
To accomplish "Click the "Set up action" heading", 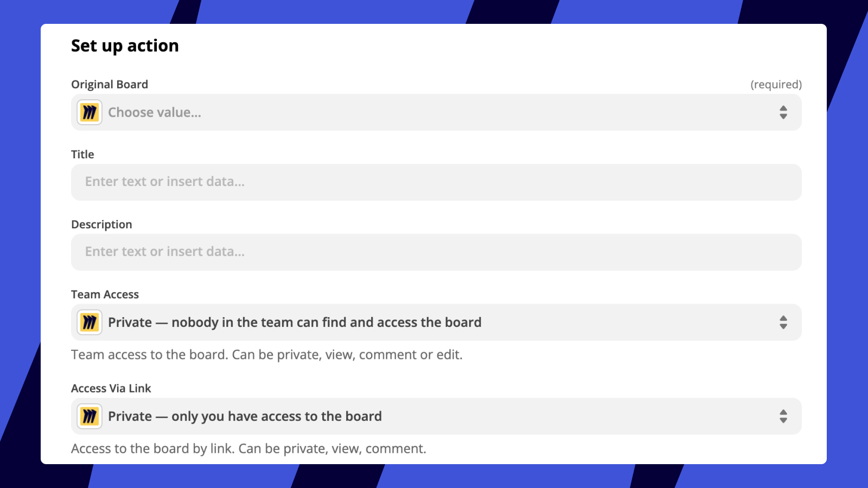I will [x=125, y=46].
